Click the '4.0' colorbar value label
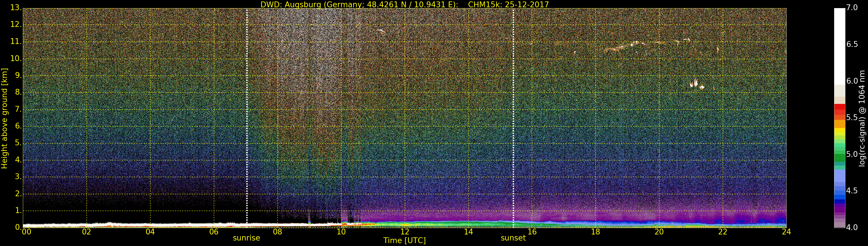This screenshot has height=246, width=868. tap(852, 227)
